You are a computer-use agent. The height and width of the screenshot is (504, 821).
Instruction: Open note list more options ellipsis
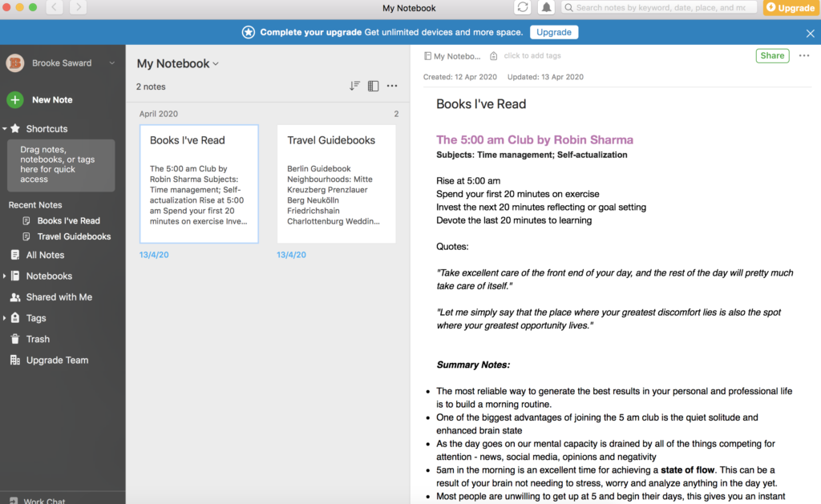[392, 86]
